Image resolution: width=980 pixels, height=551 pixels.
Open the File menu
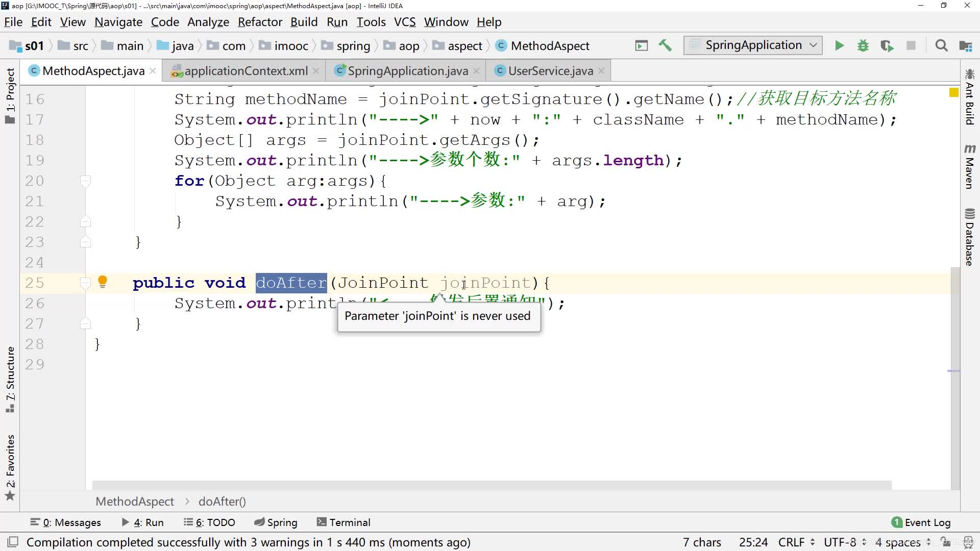click(13, 22)
